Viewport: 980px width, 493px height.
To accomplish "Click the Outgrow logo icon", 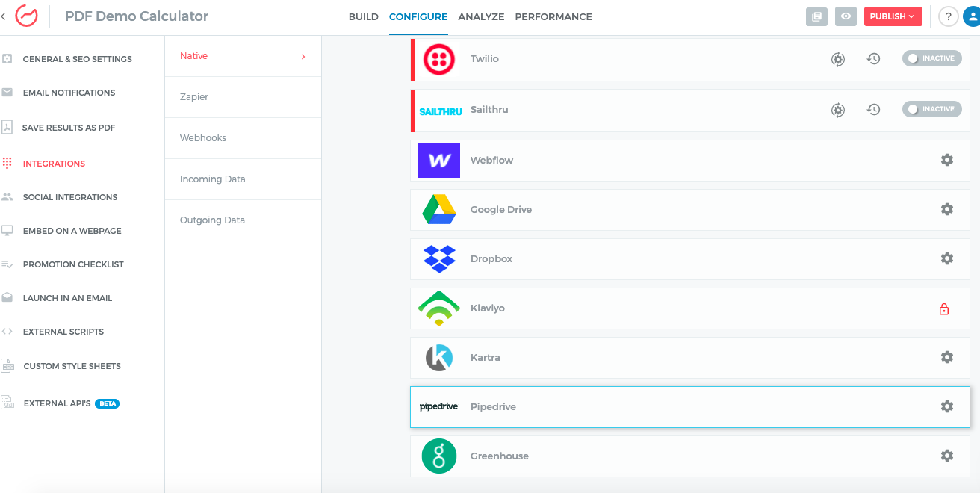I will [26, 16].
